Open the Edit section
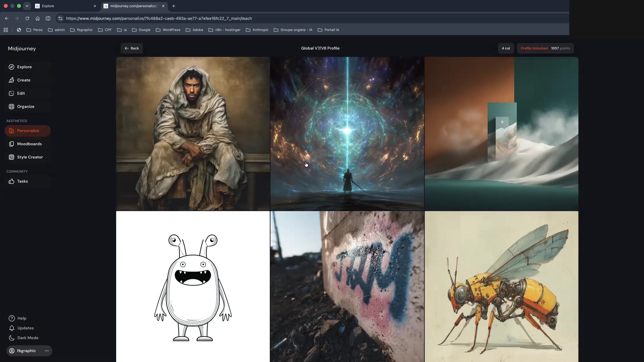 pos(21,93)
